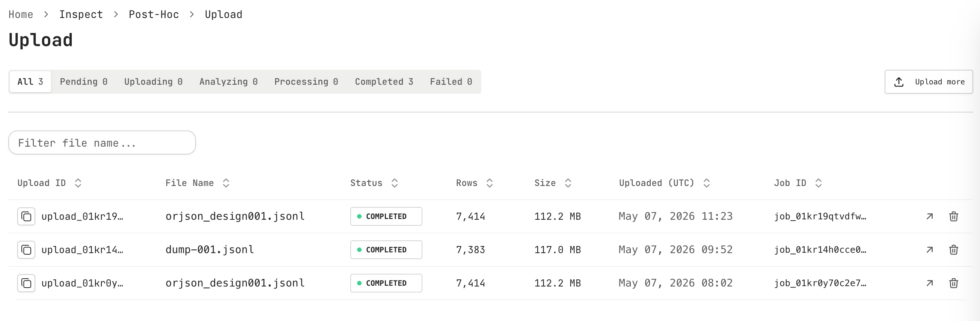Click COMPLETED badge in dump-001.jsonl row
Viewport: 980px width, 321px height.
tap(386, 250)
